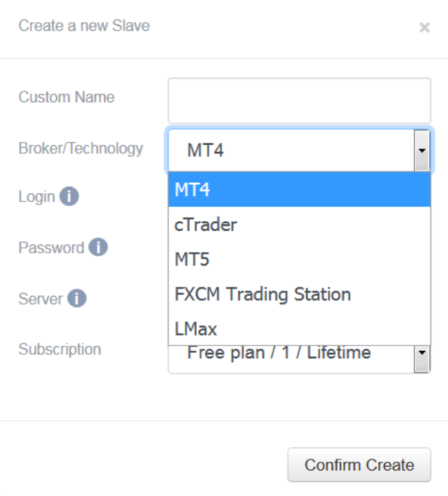Click the Login info icon
Screen dimensions: 448x496
(69, 196)
